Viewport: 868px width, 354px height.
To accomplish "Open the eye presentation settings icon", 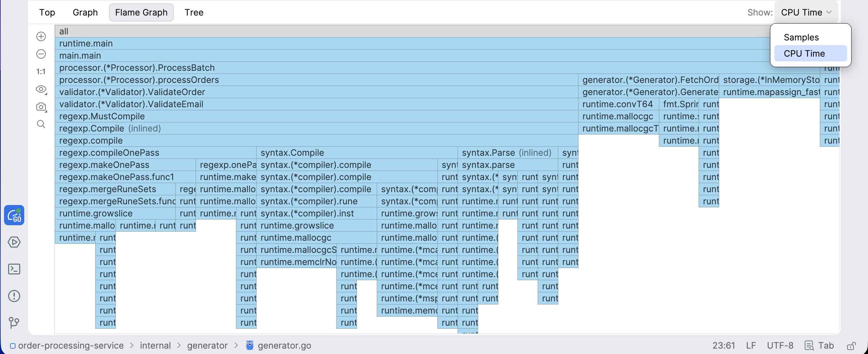I will pos(41,89).
